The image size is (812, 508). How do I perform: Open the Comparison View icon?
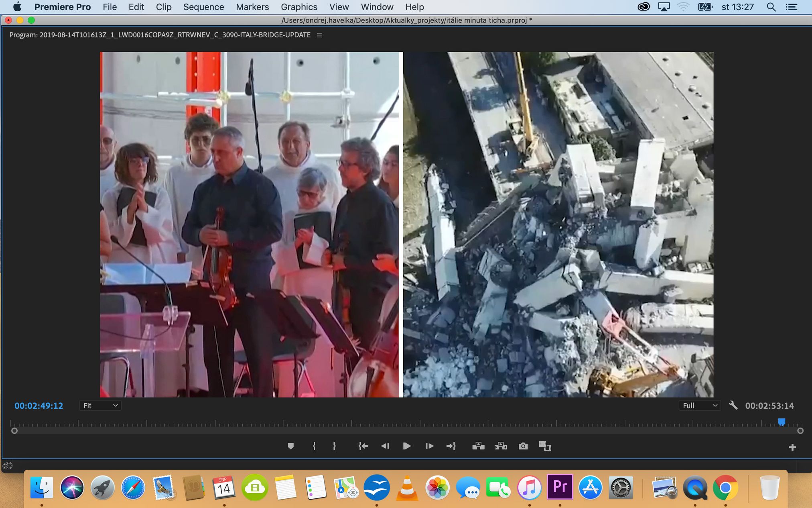(x=545, y=446)
